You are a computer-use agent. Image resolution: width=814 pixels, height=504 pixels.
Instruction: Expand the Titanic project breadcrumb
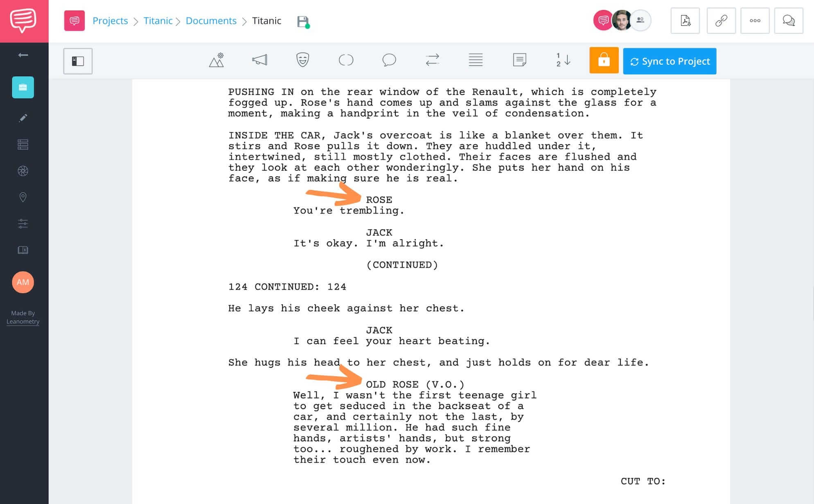click(158, 20)
